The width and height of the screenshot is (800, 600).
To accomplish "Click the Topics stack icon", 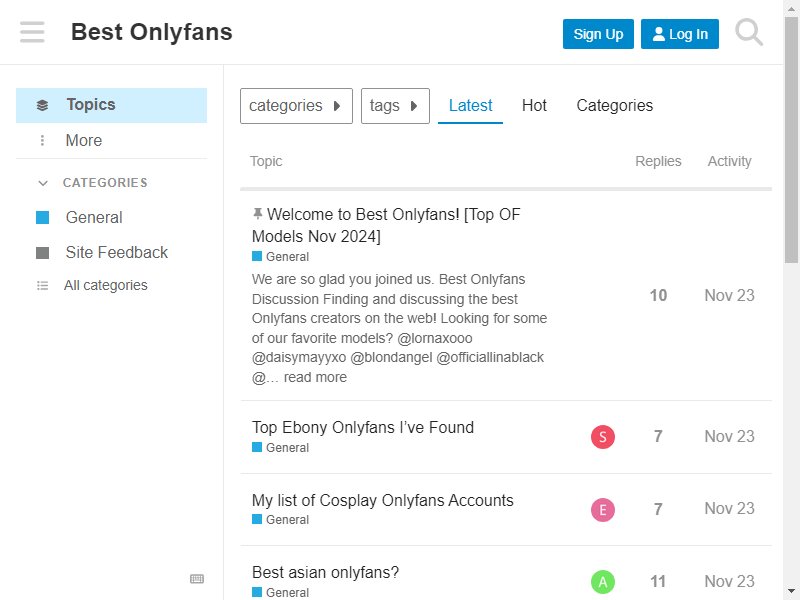I will coord(42,105).
